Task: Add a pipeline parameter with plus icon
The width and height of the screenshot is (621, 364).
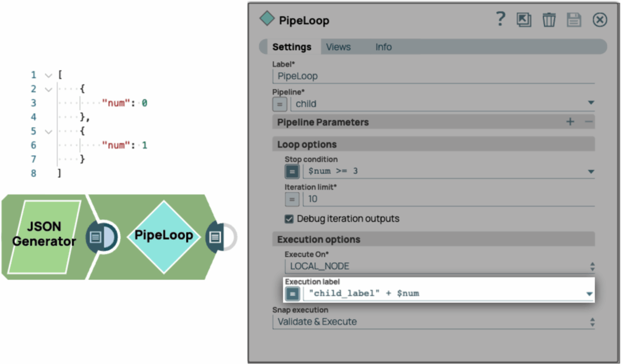Action: (570, 122)
